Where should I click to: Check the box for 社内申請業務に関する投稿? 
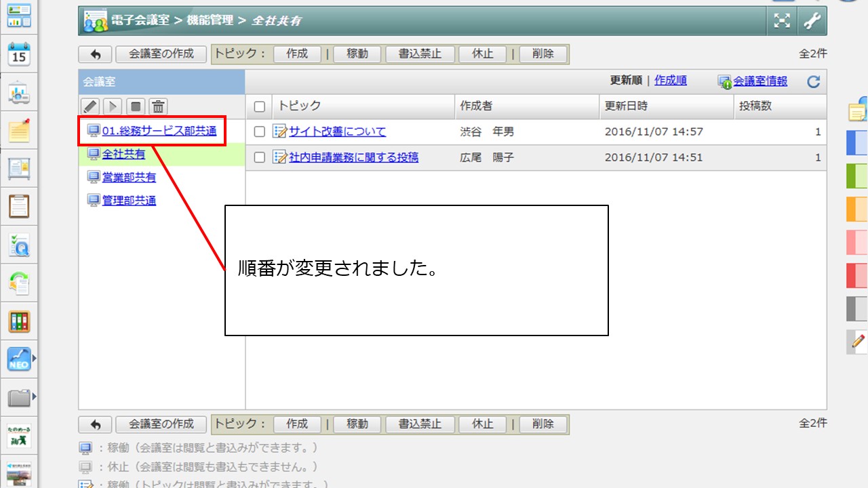click(x=260, y=158)
